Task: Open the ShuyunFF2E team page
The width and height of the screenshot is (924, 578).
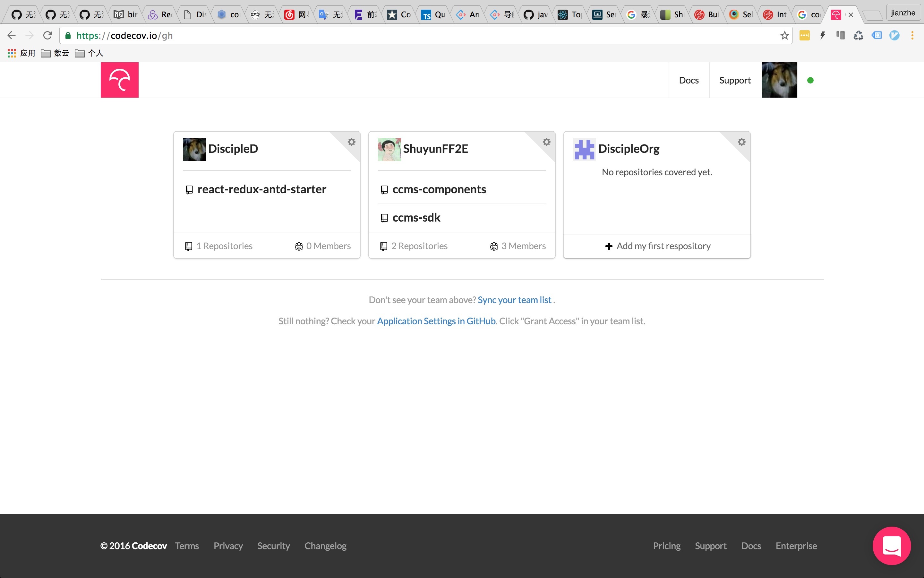Action: 435,148
